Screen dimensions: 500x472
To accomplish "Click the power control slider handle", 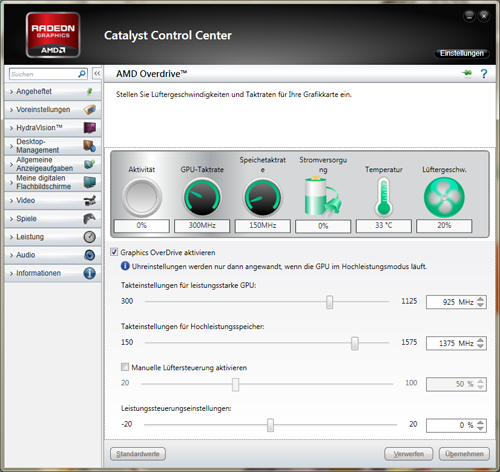I will [x=270, y=425].
